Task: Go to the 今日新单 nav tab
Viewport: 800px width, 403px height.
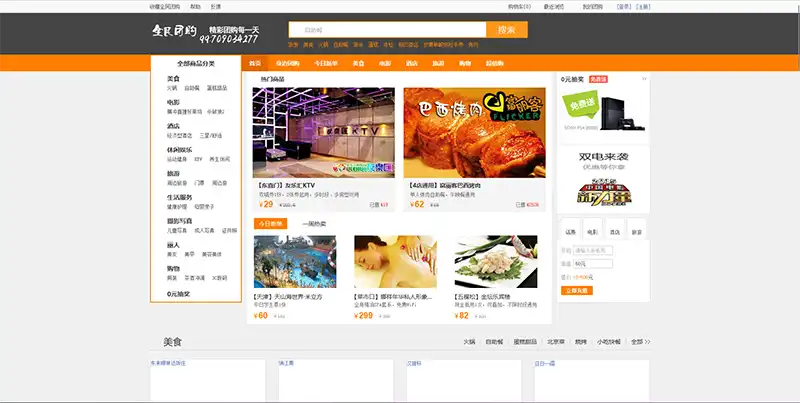Action: [x=327, y=63]
